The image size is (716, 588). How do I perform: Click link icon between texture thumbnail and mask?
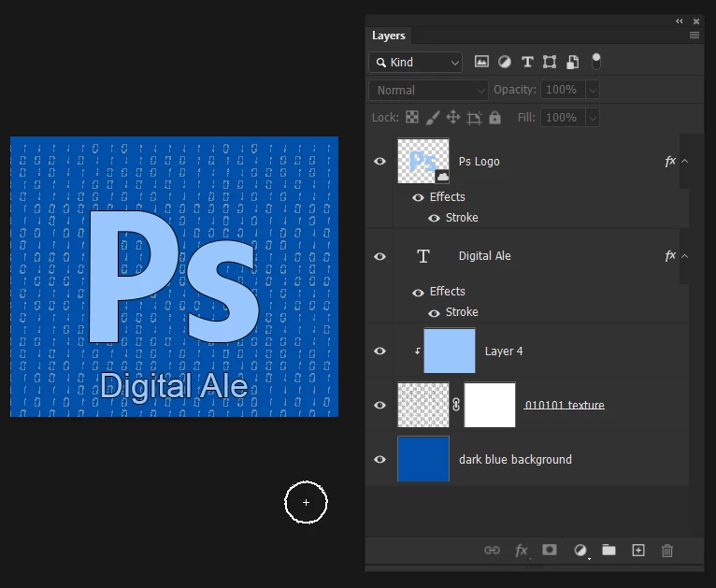click(x=456, y=405)
